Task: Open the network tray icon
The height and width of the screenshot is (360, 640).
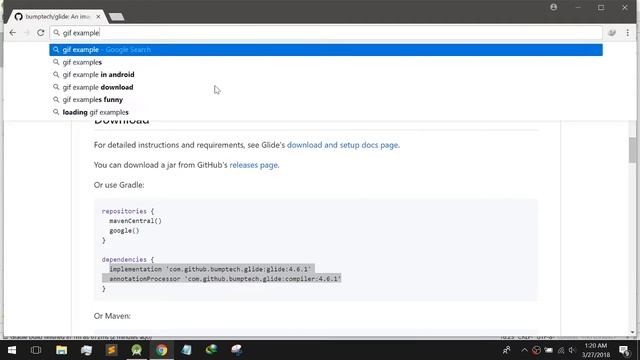Action: (561, 350)
